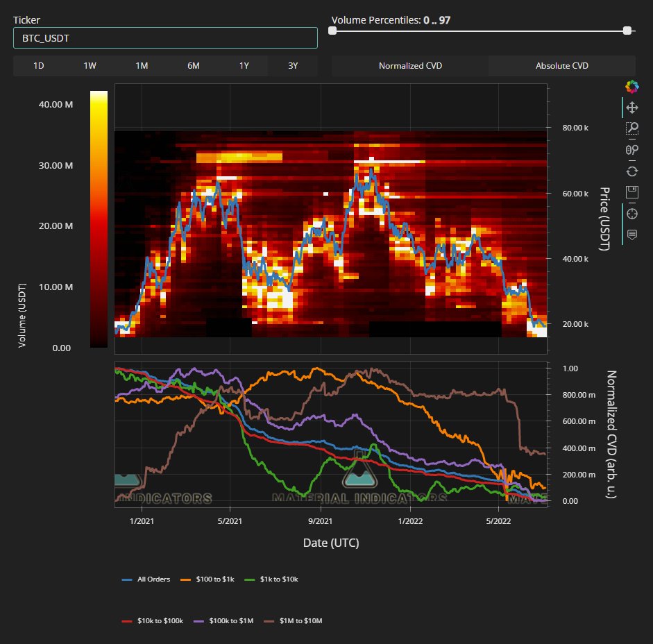Screen dimensions: 653x644
Task: Click the Date (UTC) axis title
Action: point(331,543)
